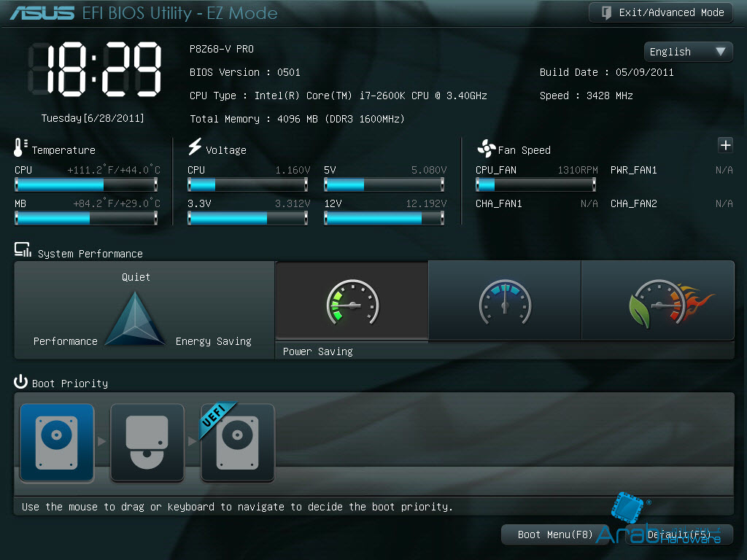Click the CPU temperature bar
This screenshot has height=560, width=747.
pyautogui.click(x=86, y=184)
